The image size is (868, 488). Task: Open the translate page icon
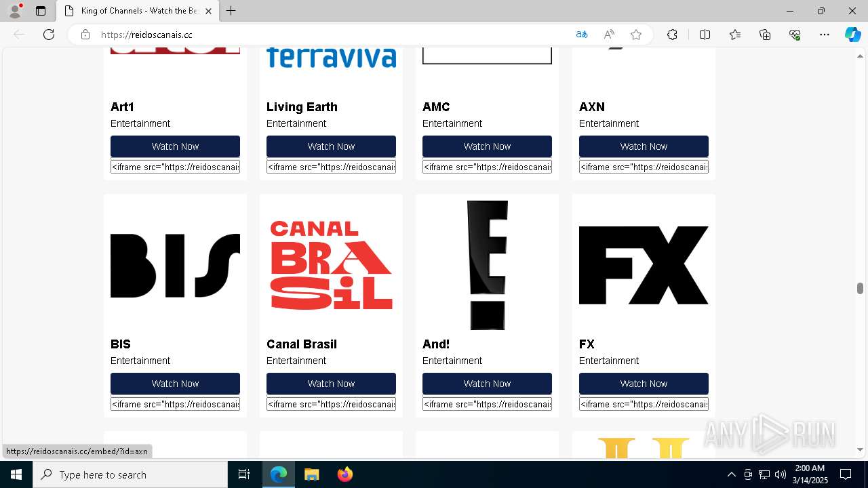click(582, 35)
